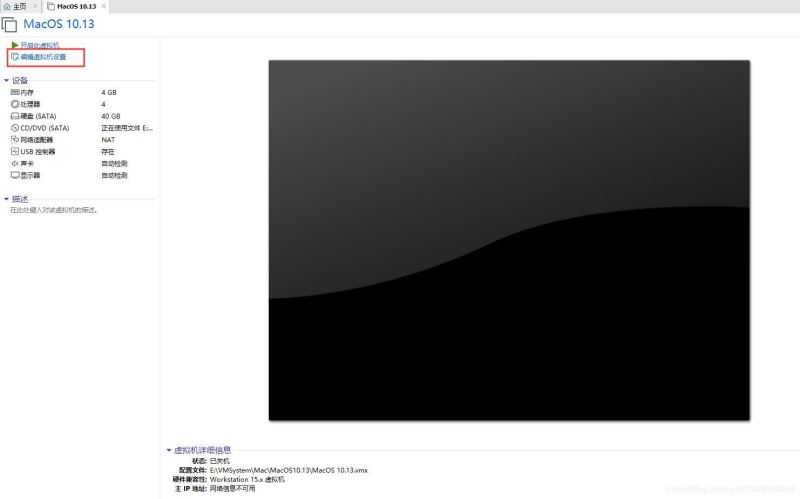Collapse the 设备 devices section
This screenshot has width=800, height=499.
point(6,81)
